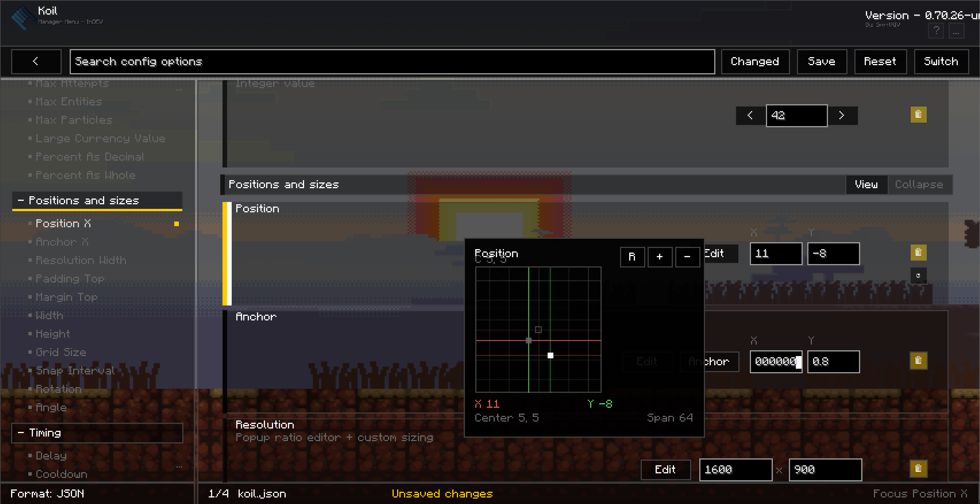Click the Span 64 label in Position popup
The image size is (980, 504).
click(670, 418)
